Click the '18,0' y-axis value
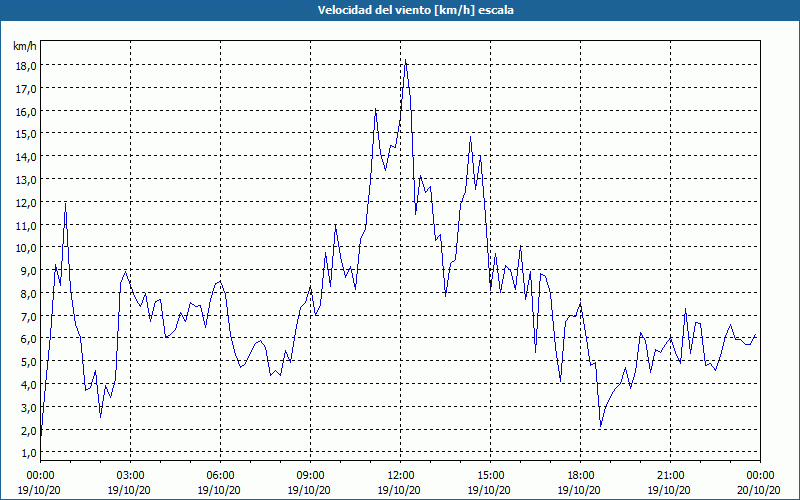This screenshot has height=500, width=800. tap(27, 66)
